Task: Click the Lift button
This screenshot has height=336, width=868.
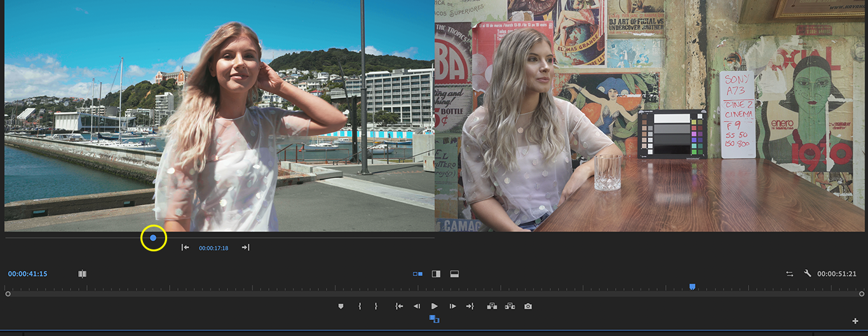Action: 492,306
